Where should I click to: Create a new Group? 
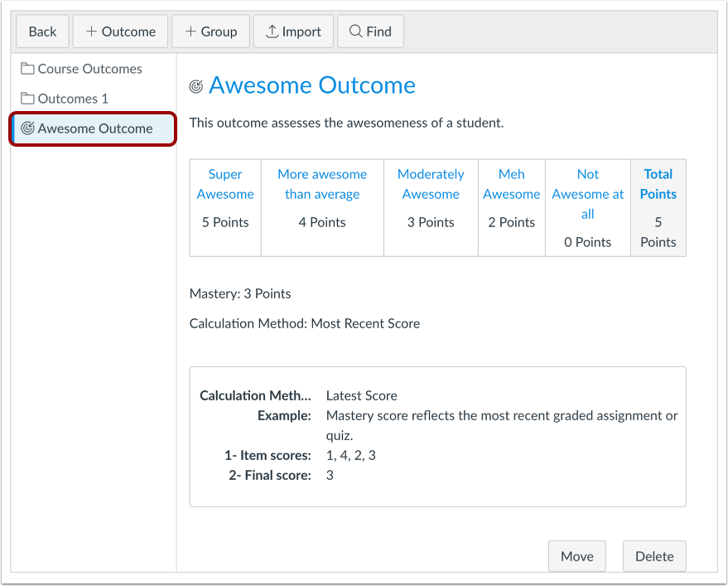click(x=211, y=31)
